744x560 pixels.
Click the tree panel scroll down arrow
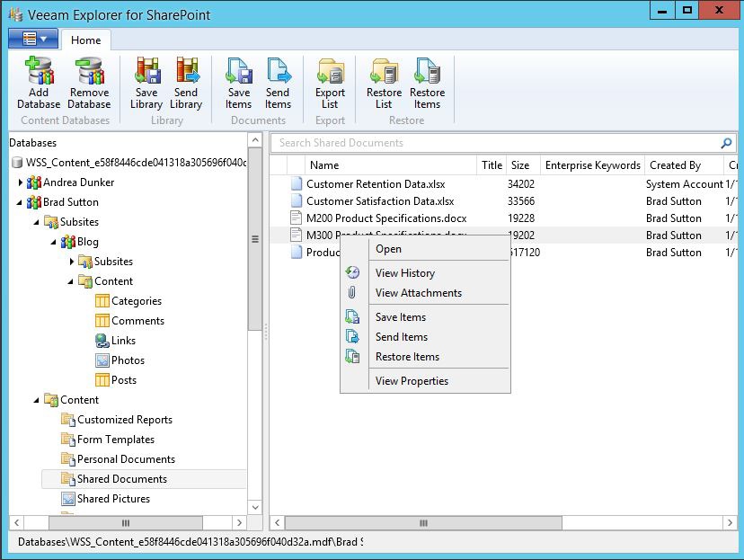255,507
